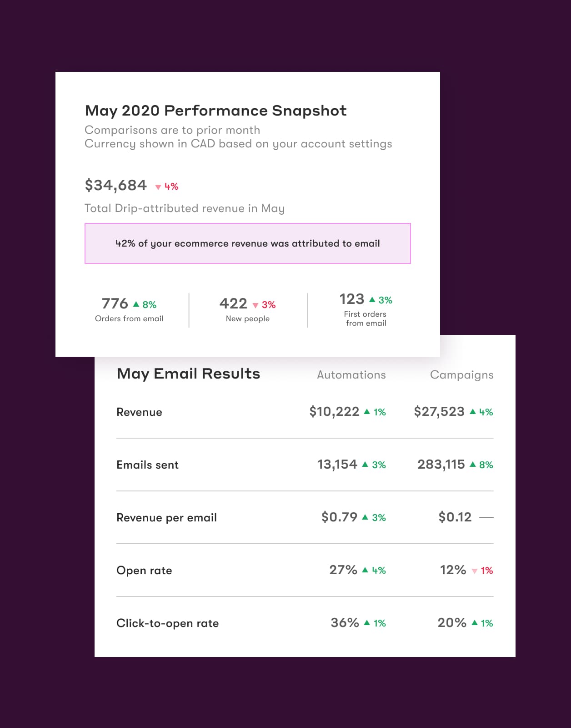The image size is (571, 728).
Task: Click the up arrow beside Automations revenue $10,222
Action: click(x=367, y=412)
